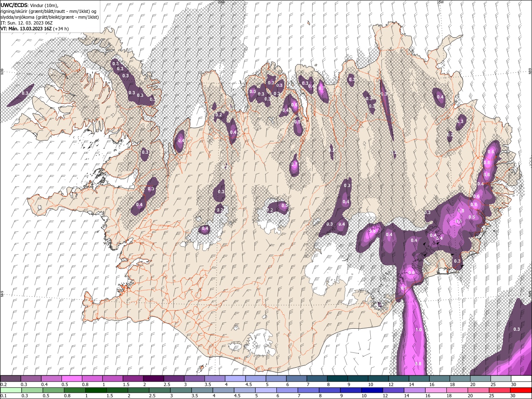Click the 'VT: Mán. 13.03.2023 16Z' valid time
Screen dimensions: 532x399
tap(26, 29)
